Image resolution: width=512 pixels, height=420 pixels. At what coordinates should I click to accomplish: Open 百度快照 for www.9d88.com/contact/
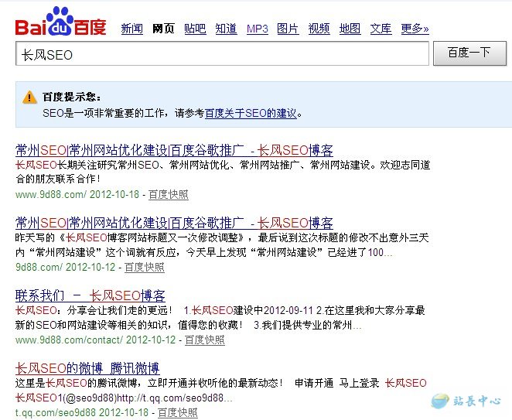tap(205, 340)
